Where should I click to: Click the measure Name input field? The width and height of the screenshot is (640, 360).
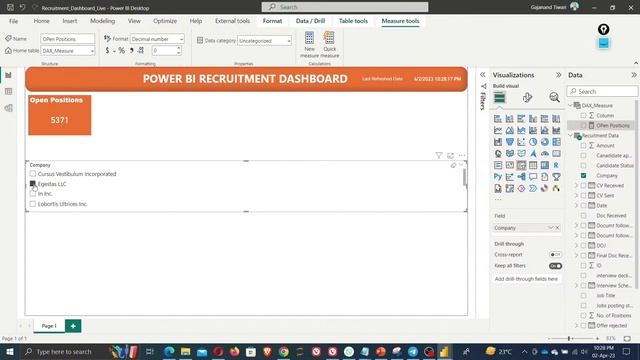coord(68,39)
